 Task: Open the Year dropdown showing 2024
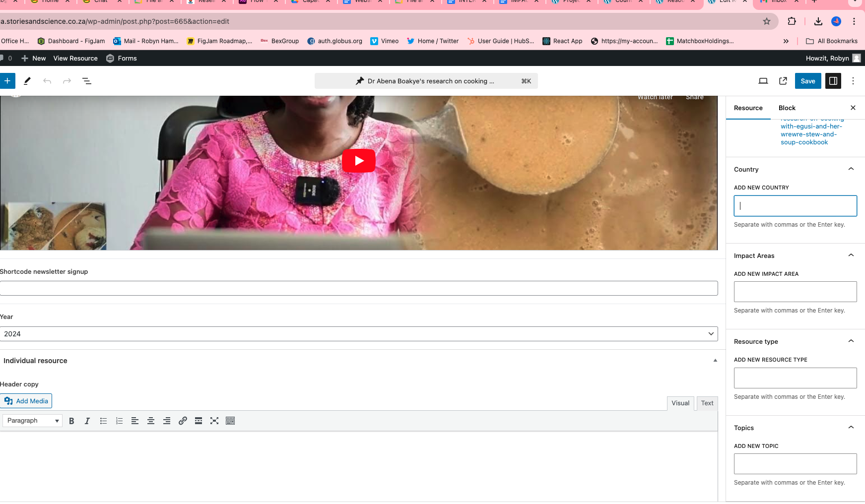(358, 334)
